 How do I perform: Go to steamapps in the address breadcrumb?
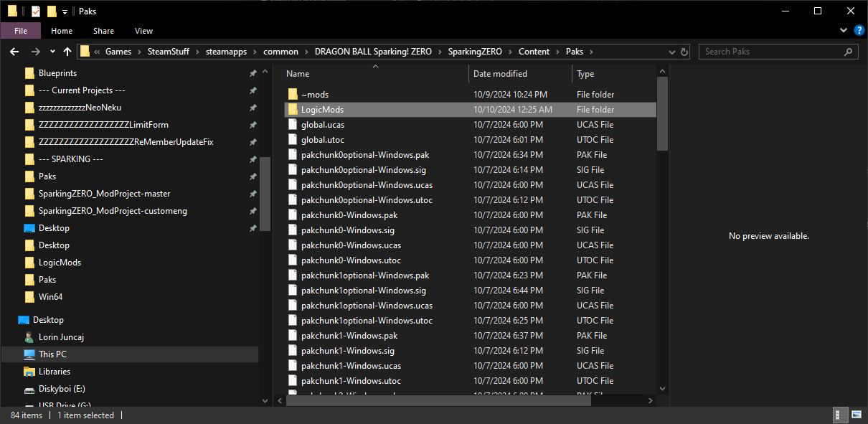225,52
